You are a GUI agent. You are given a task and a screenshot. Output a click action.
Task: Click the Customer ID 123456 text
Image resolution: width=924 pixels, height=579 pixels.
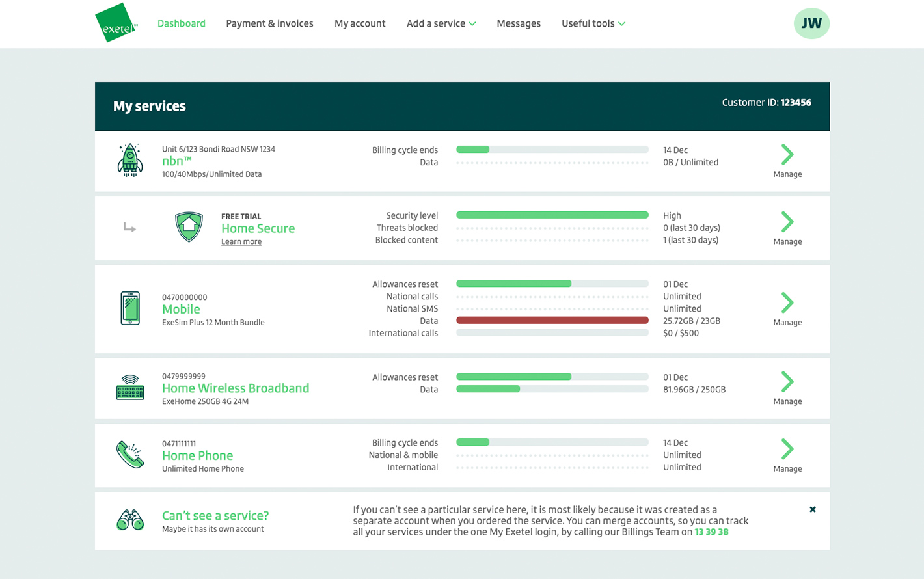[x=767, y=103]
